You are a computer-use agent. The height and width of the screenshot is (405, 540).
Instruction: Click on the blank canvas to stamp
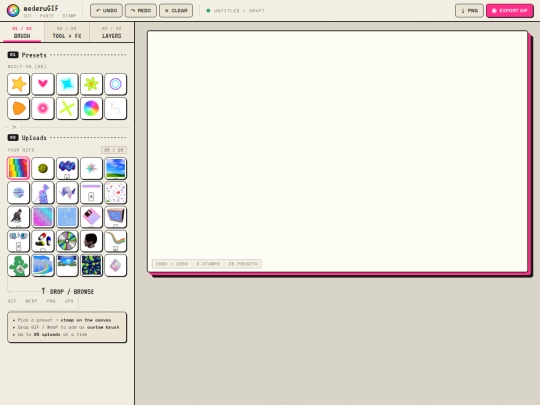click(338, 152)
